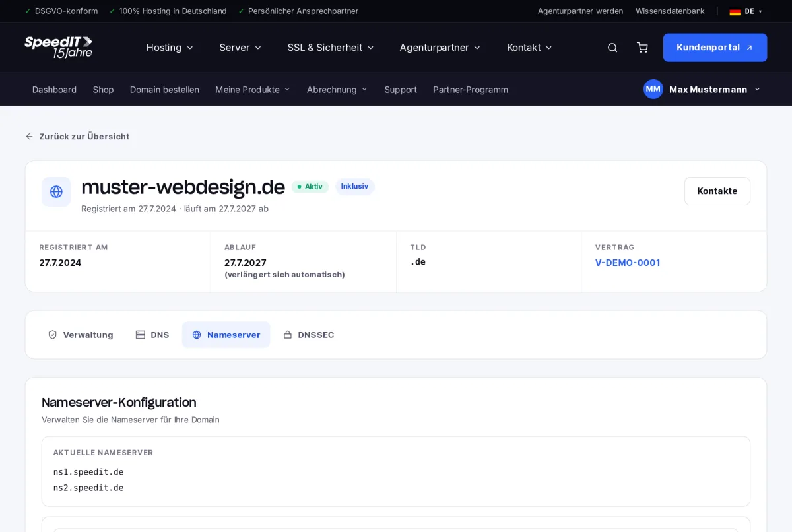Click the Nameserver-Konfiguration heading
The width and height of the screenshot is (792, 532).
coord(119,403)
